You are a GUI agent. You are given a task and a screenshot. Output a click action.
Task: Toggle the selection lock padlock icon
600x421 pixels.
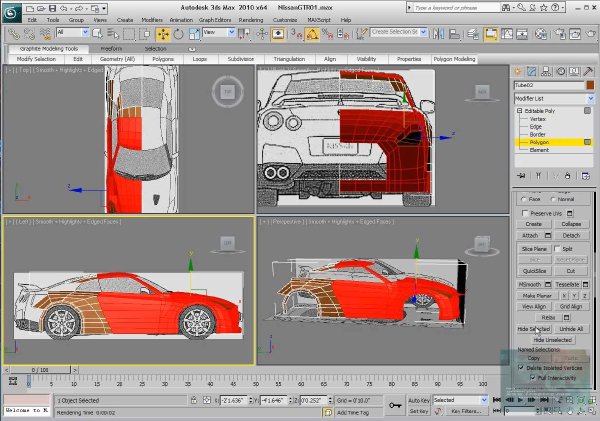(x=194, y=400)
